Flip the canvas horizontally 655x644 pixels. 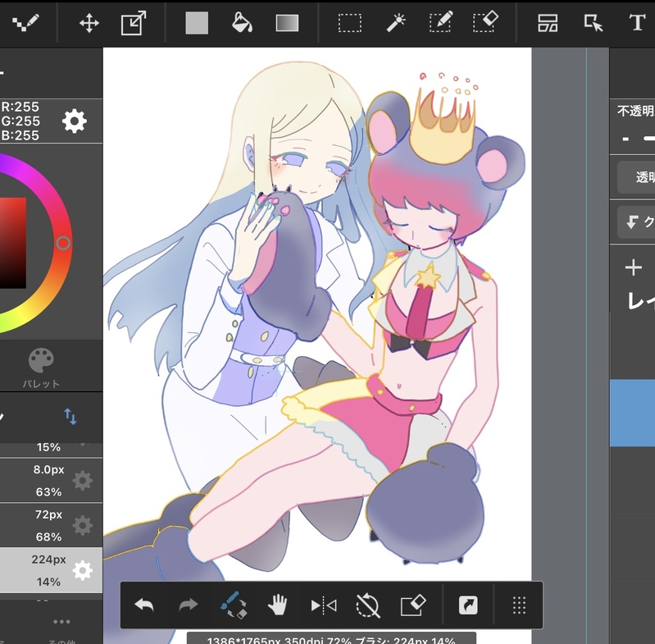(324, 605)
